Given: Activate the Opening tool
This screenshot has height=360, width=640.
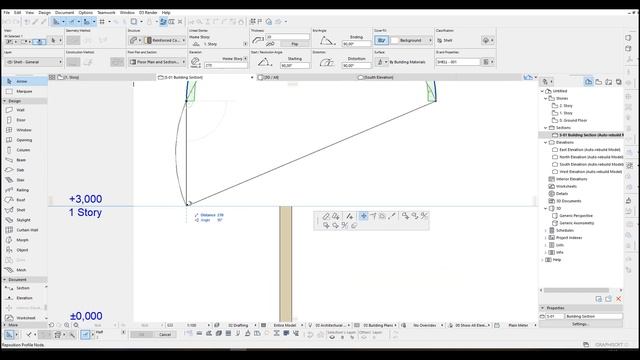Looking at the screenshot, I should click(x=24, y=140).
